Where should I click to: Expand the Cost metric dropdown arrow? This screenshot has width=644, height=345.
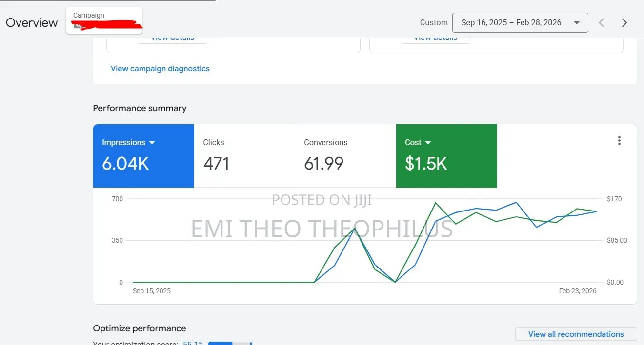(428, 143)
